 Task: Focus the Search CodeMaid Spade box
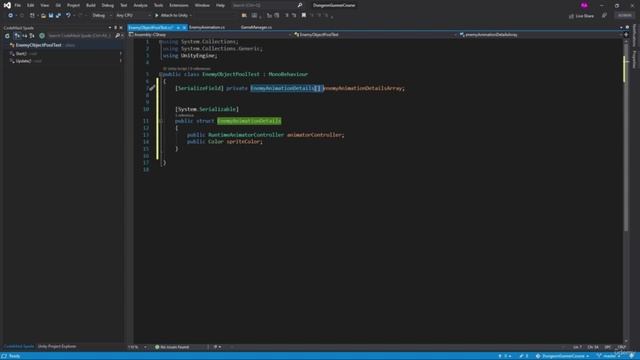pos(79,36)
